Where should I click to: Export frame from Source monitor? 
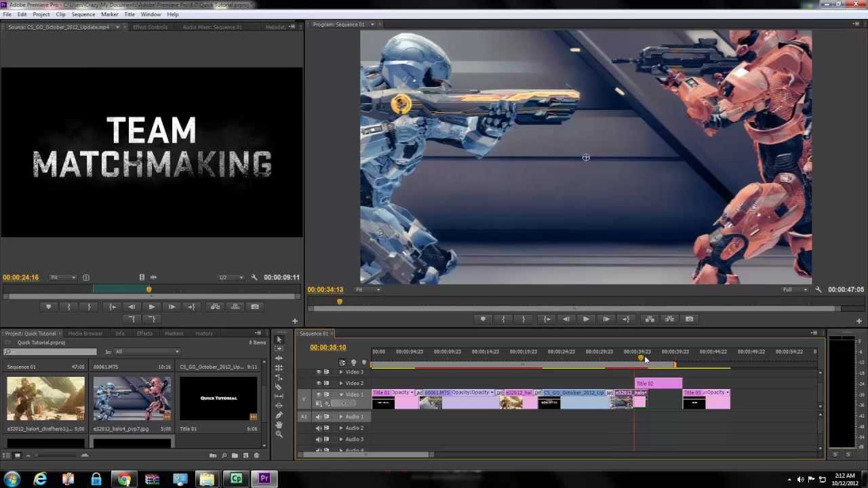click(255, 307)
